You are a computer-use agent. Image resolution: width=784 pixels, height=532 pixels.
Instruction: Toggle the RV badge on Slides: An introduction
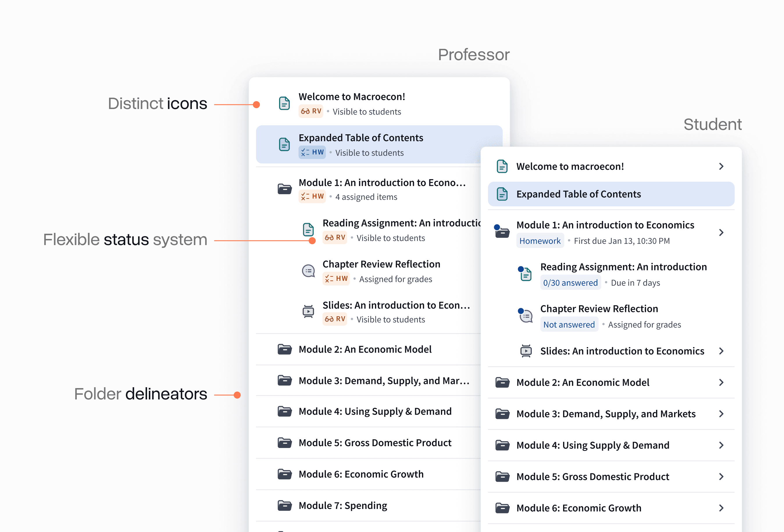(x=335, y=319)
